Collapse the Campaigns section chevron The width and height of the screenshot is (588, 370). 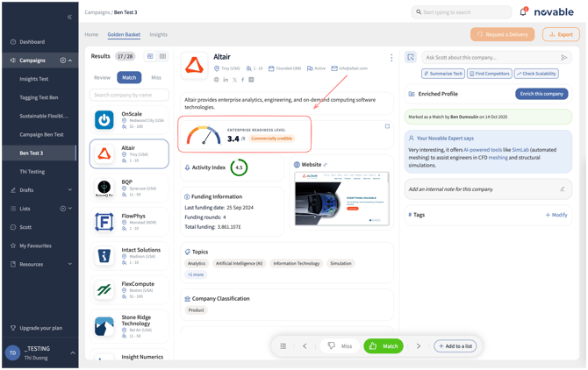[x=70, y=60]
